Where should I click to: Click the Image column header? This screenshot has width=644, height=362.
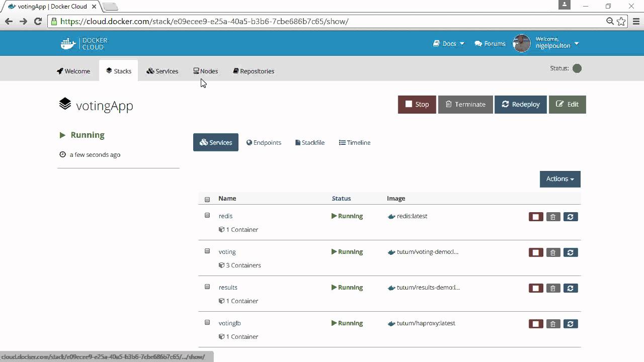(396, 199)
